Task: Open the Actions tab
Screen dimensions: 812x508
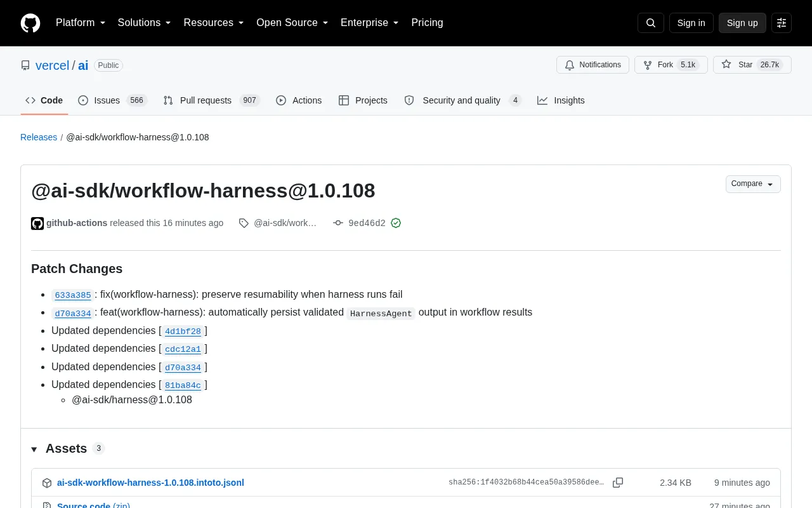Action: [299, 100]
